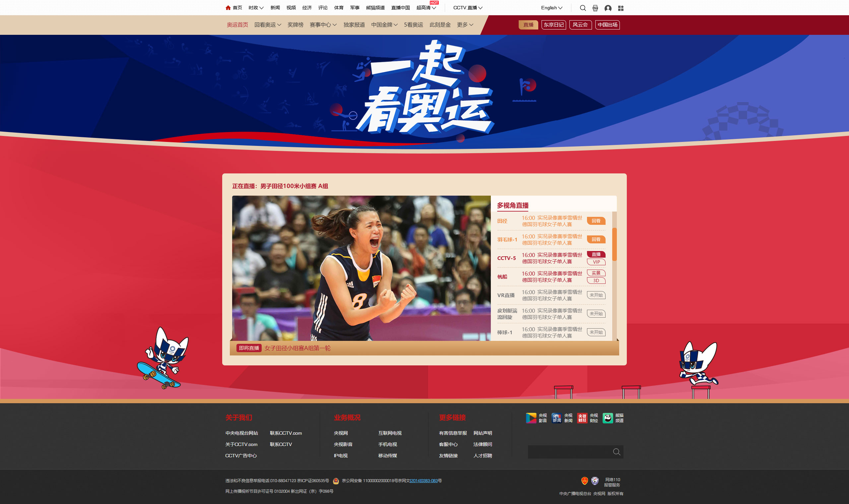Click 3D button in 帆船 row
The height and width of the screenshot is (504, 849).
[x=596, y=281]
